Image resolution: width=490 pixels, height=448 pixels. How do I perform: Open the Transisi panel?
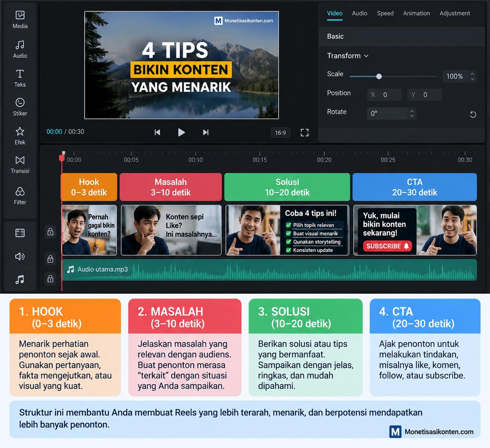(x=20, y=164)
